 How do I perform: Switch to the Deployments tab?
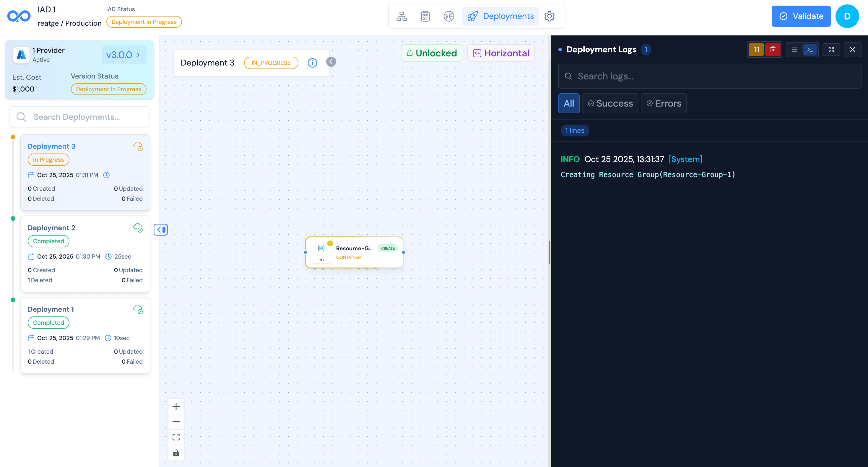[x=500, y=16]
